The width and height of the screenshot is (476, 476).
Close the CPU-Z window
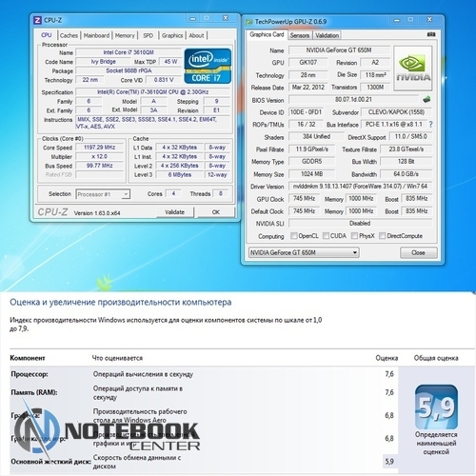(x=226, y=18)
